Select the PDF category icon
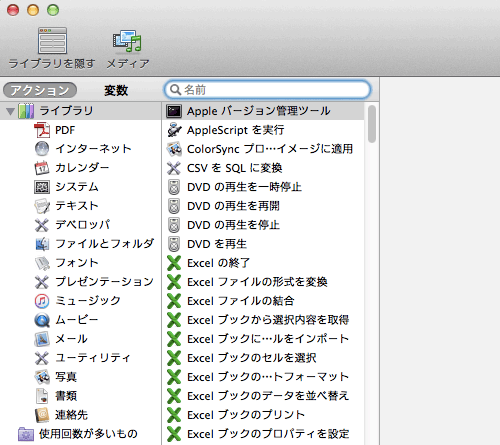Viewport: 500px width, 445px height. coord(42,130)
